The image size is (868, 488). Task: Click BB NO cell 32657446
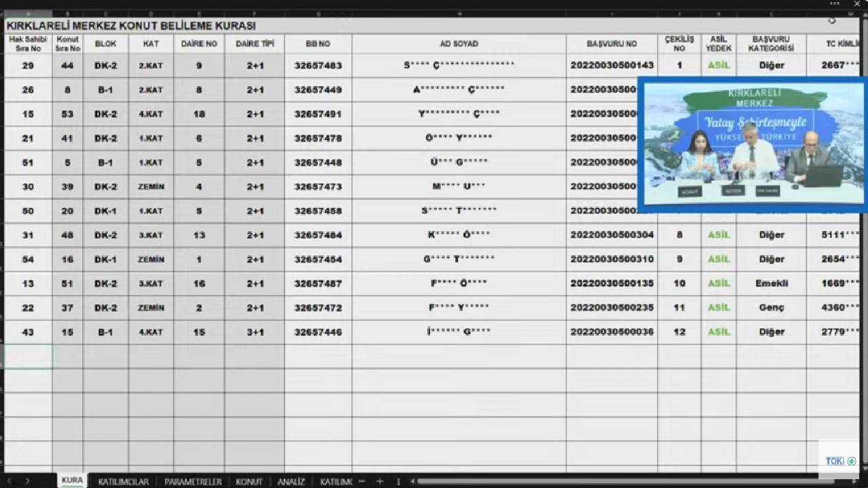tap(318, 332)
